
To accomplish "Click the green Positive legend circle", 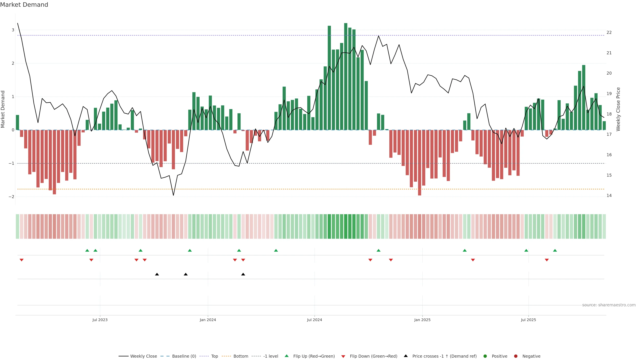I will click(485, 356).
